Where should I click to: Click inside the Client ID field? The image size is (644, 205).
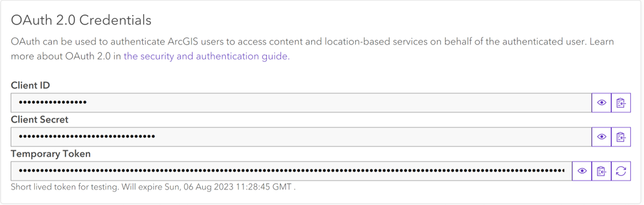(x=301, y=103)
